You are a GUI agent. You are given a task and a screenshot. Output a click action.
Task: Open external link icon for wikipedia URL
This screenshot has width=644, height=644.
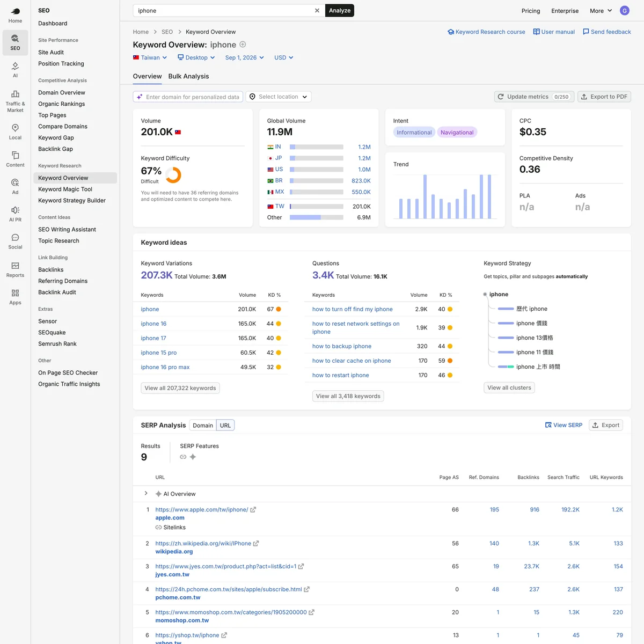pos(256,544)
